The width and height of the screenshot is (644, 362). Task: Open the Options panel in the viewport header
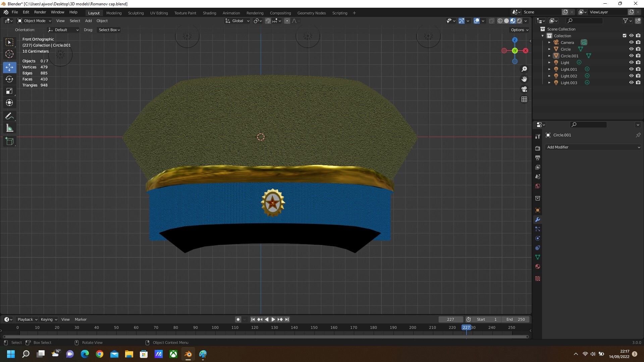pyautogui.click(x=519, y=29)
